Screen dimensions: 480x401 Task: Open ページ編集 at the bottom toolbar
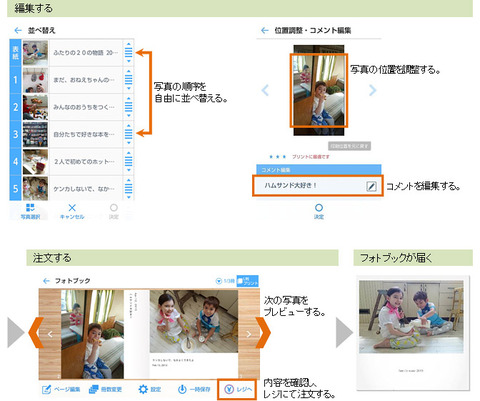[x=61, y=389]
